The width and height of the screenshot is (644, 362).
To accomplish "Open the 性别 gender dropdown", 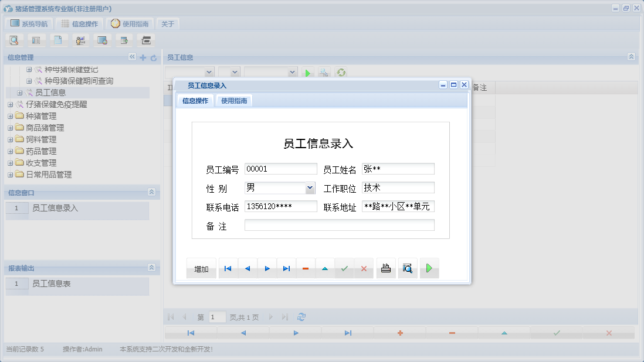I will click(309, 187).
